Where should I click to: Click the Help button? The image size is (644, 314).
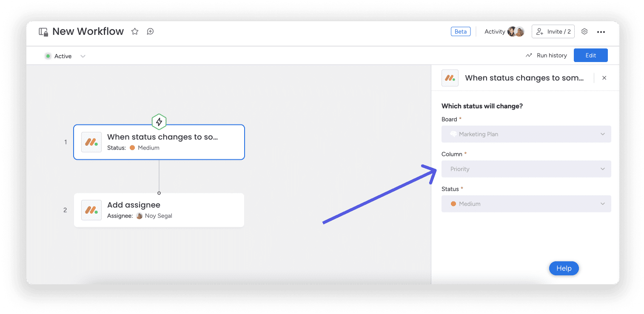(564, 269)
